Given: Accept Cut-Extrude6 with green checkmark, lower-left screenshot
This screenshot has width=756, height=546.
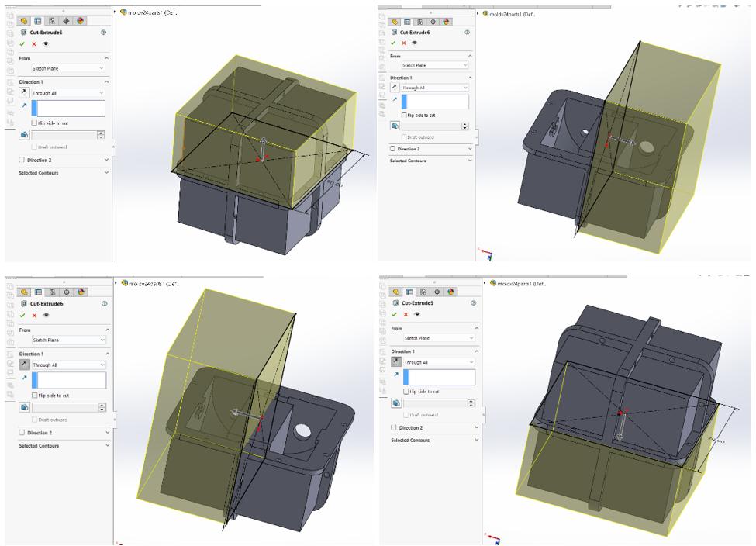Looking at the screenshot, I should [x=22, y=316].
